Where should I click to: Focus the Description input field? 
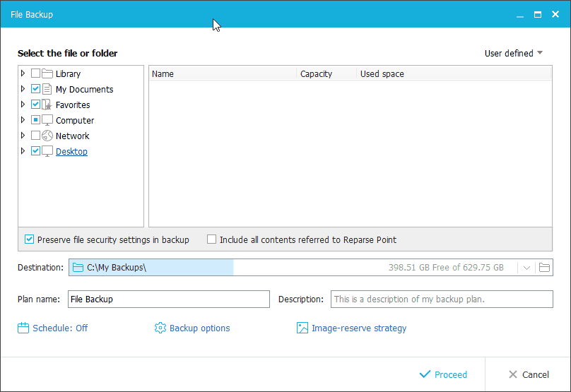tap(442, 299)
